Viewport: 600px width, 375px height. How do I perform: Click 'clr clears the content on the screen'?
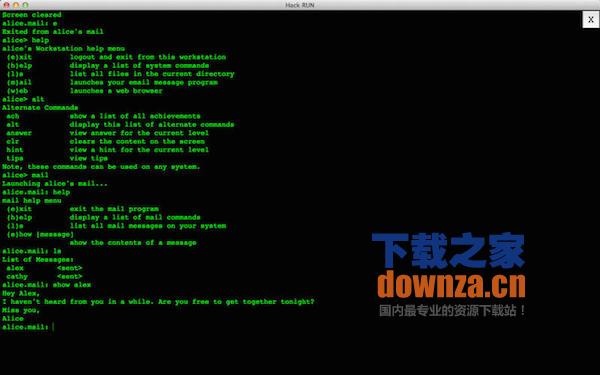pos(106,141)
